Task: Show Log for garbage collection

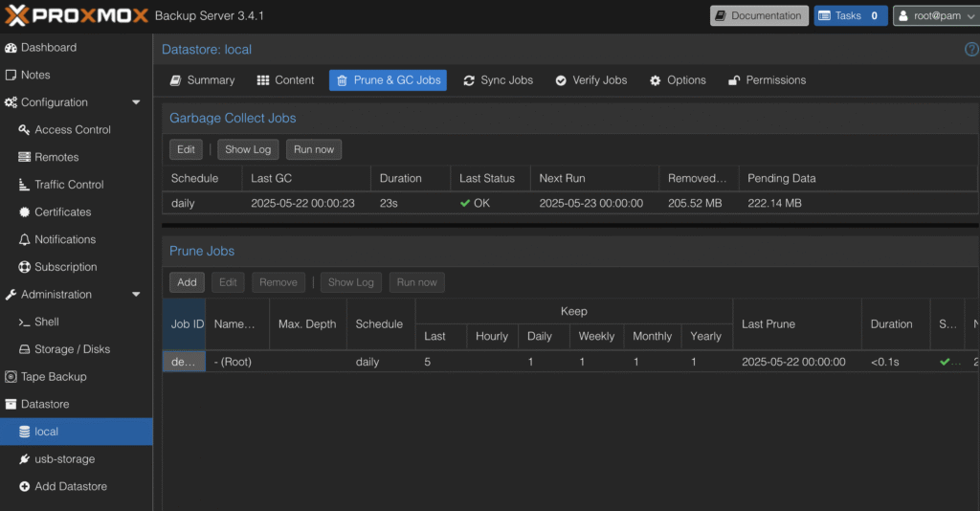Action: pyautogui.click(x=248, y=150)
